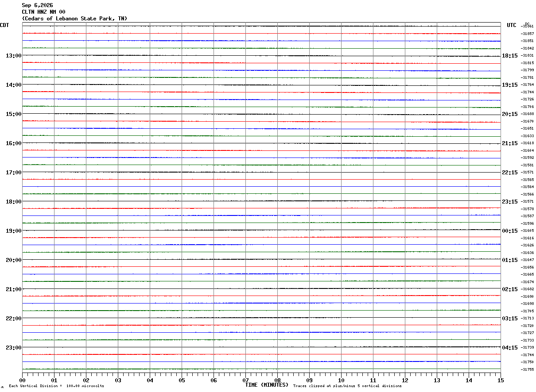Click the 23:00 CDT time label
This screenshot has width=536, height=392.
point(13,348)
